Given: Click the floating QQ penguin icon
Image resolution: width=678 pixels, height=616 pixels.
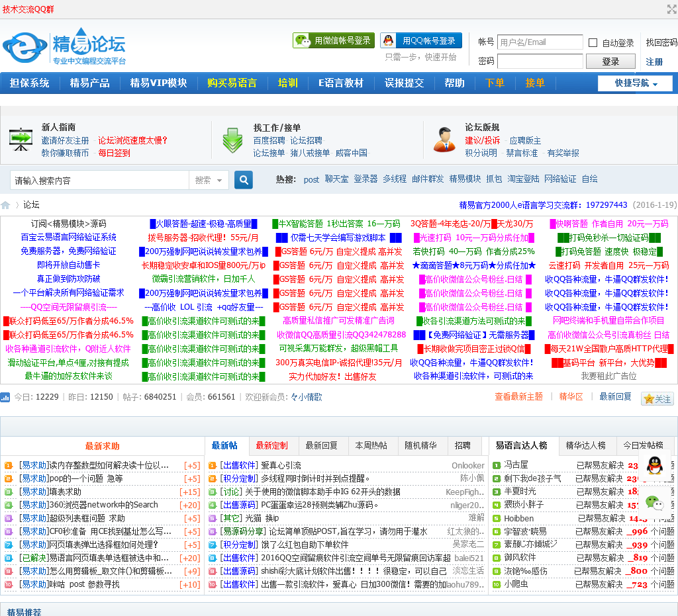Looking at the screenshot, I should coord(654,465).
